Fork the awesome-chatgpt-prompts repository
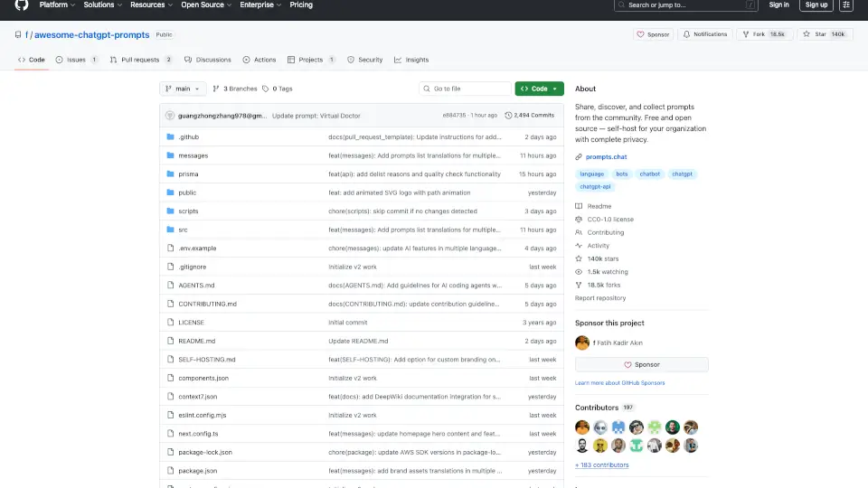This screenshot has width=868, height=488. coord(758,34)
